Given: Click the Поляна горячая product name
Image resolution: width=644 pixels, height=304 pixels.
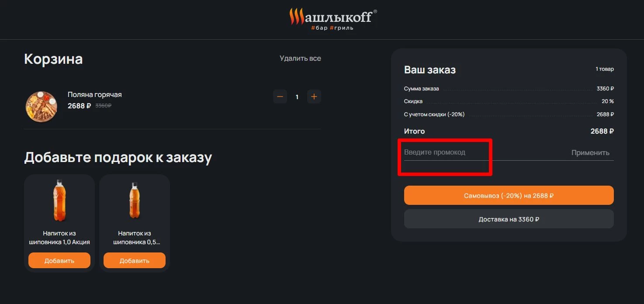Looking at the screenshot, I should coord(95,94).
